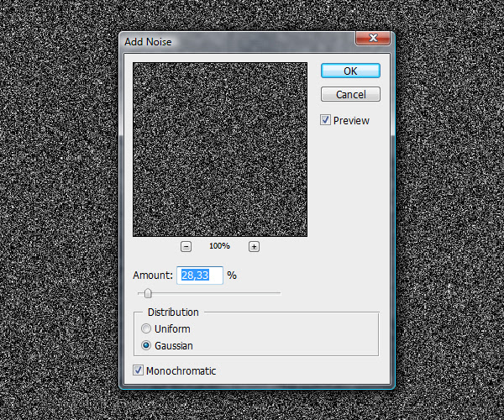Click the OK button
The image size is (504, 420).
point(350,71)
